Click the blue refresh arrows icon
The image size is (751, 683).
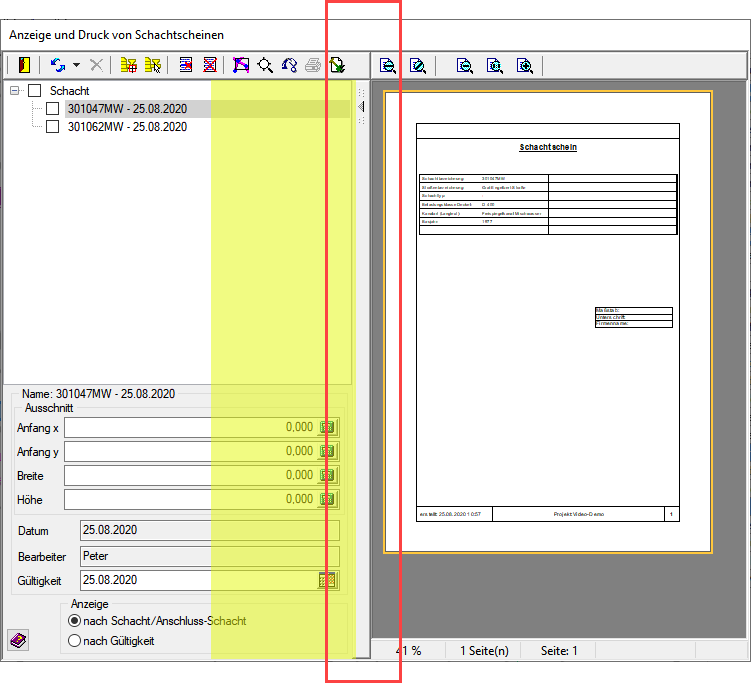click(x=57, y=66)
